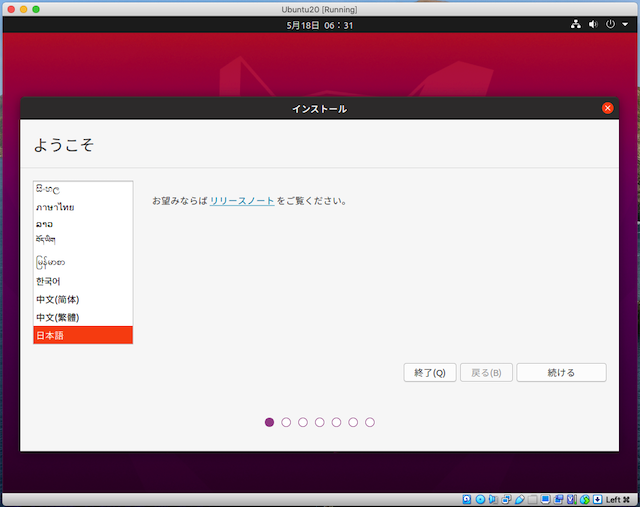640x507 pixels.
Task: Click the audio speaker icon in VirtualBox status bar
Action: pos(493,499)
